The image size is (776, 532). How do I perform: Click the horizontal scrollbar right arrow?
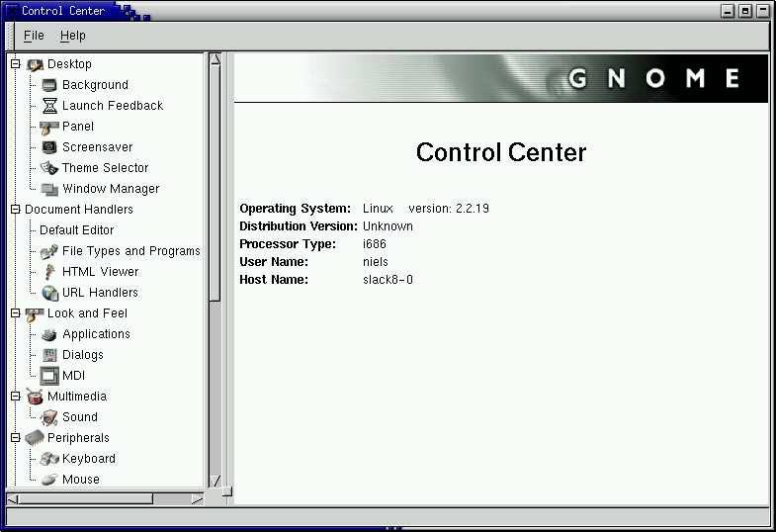[x=198, y=498]
